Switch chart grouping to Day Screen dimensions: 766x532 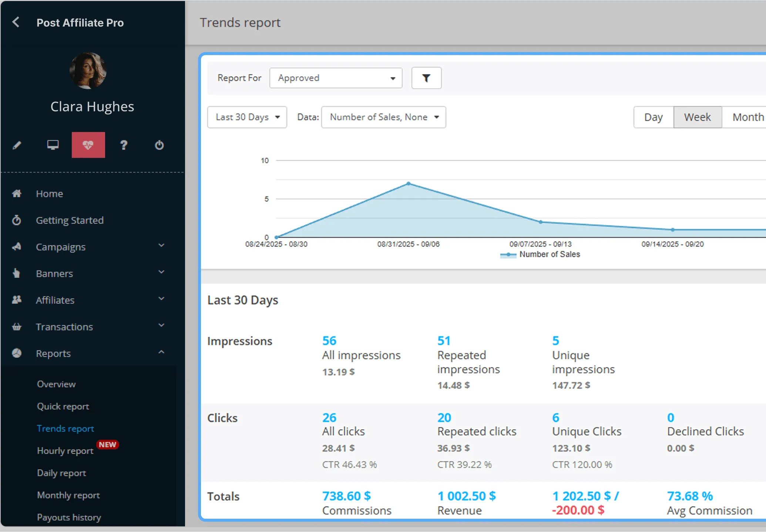(x=654, y=117)
